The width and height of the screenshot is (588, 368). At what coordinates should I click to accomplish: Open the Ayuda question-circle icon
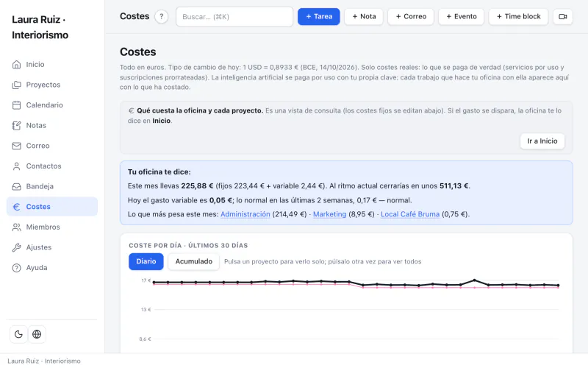pyautogui.click(x=16, y=268)
